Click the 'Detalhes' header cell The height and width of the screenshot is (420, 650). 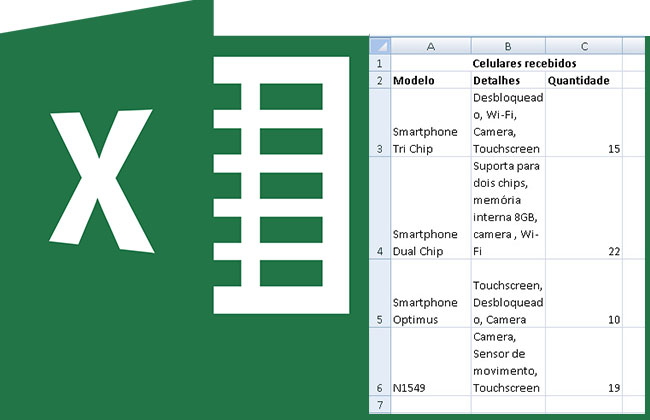click(508, 80)
